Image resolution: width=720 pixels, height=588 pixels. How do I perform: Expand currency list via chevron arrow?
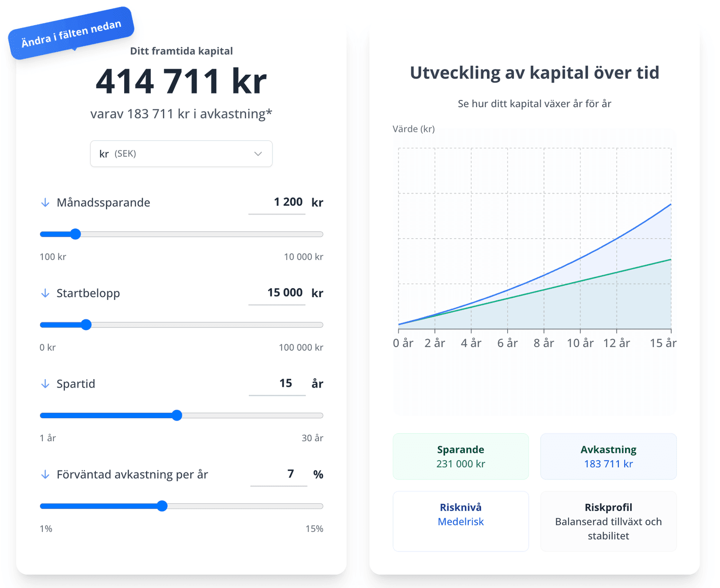click(x=258, y=154)
